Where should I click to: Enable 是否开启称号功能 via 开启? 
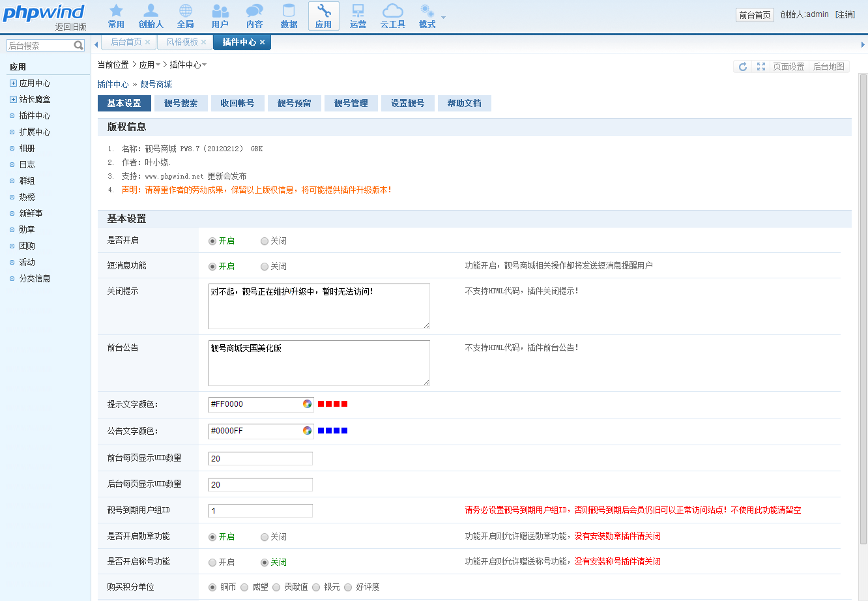212,563
